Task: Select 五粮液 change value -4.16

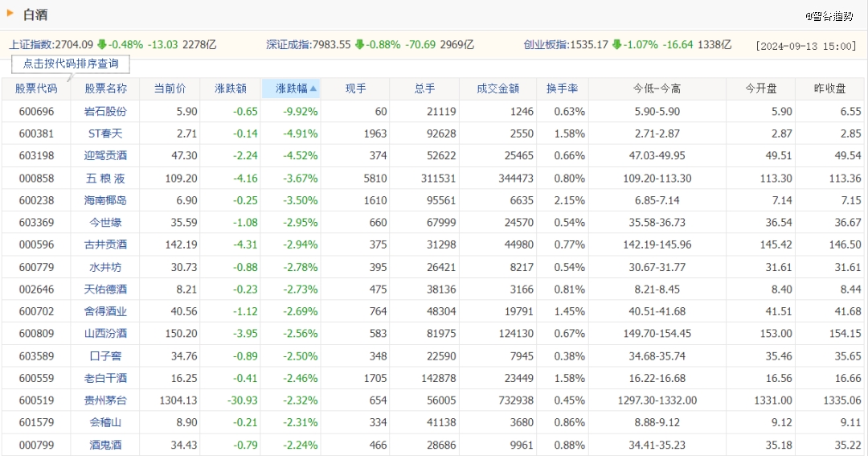Action: 245,179
